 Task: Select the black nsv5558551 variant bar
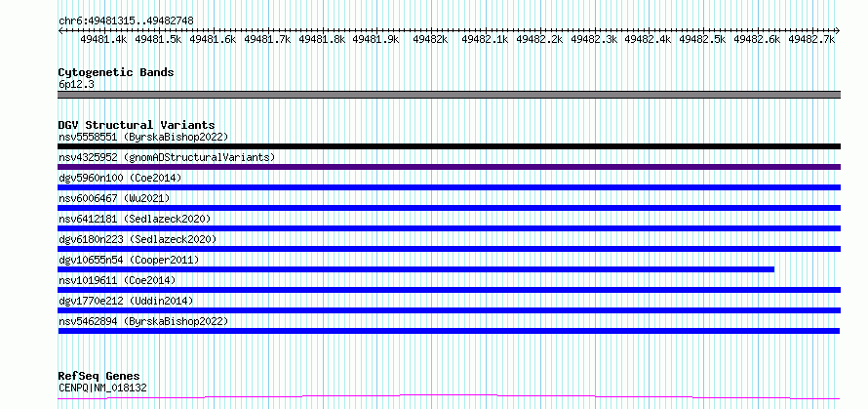(450, 146)
